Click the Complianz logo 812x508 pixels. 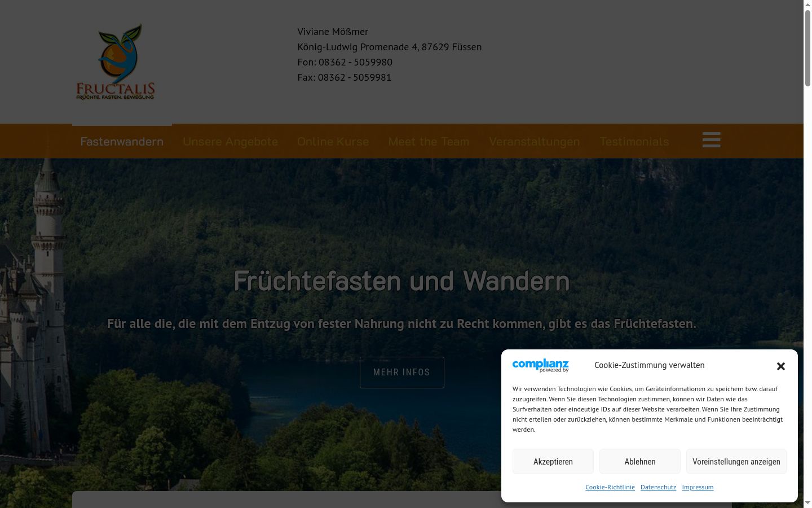point(540,365)
